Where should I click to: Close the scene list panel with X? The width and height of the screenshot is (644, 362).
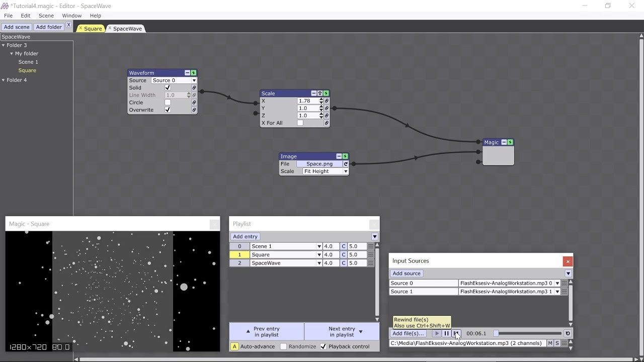pos(69,25)
